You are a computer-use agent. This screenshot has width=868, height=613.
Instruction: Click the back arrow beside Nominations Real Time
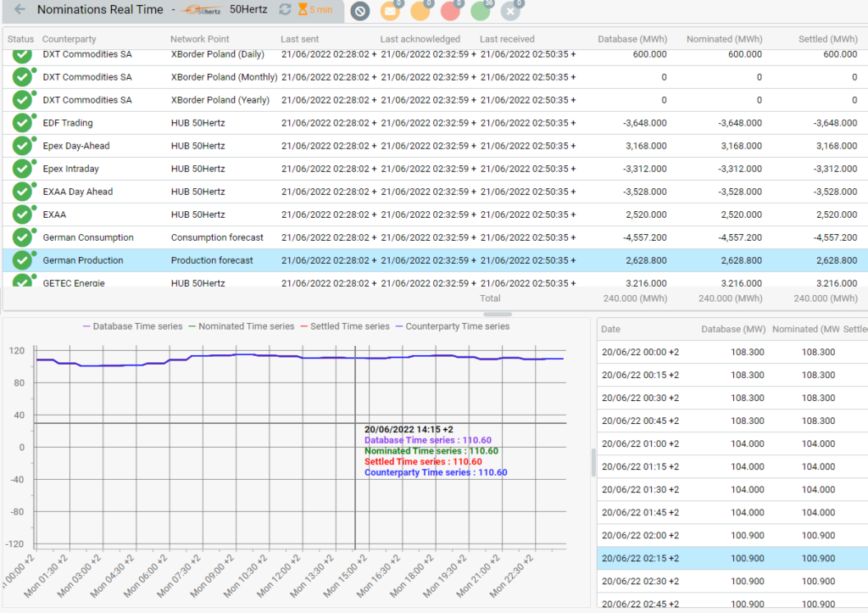19,10
